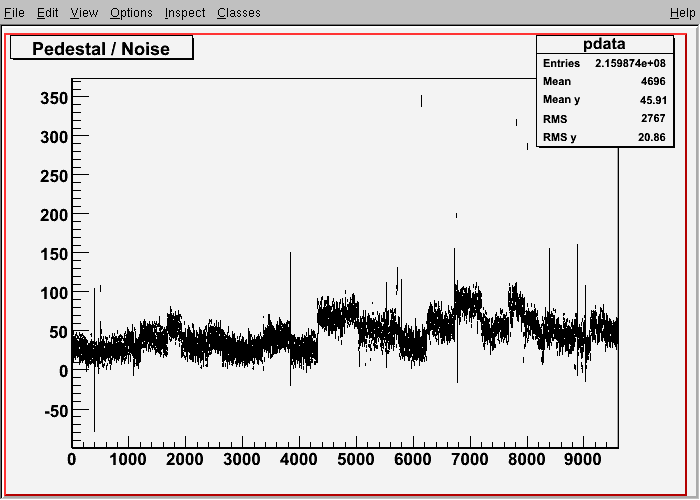Open the Classes menu
Image resolution: width=700 pixels, height=500 pixels.
tap(239, 13)
